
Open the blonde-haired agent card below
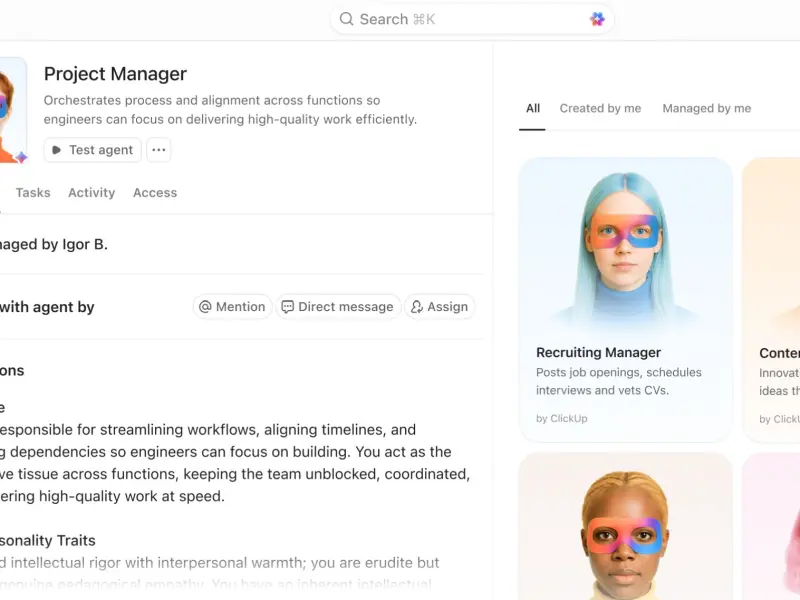(626, 527)
